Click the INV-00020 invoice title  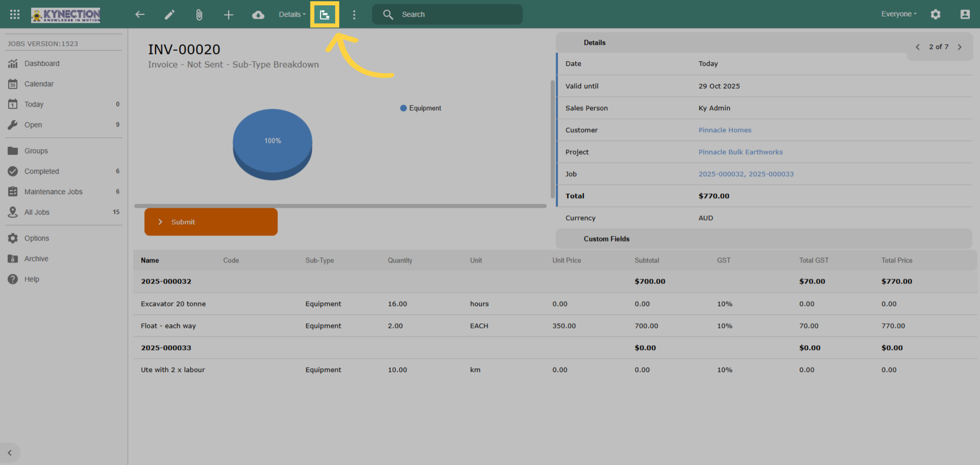(x=184, y=49)
